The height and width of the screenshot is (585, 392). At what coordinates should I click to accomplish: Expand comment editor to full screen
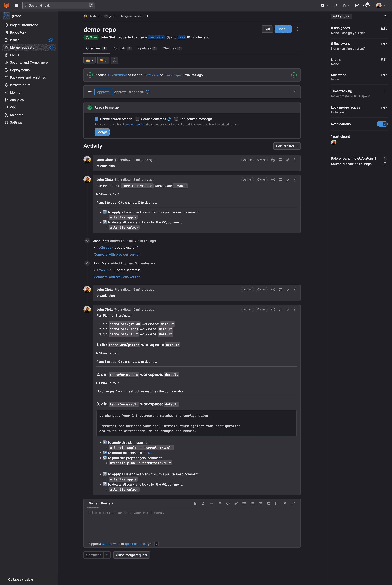(293, 503)
